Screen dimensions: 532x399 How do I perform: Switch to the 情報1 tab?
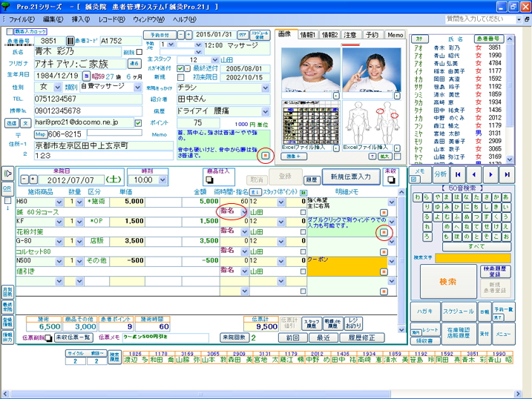point(308,35)
